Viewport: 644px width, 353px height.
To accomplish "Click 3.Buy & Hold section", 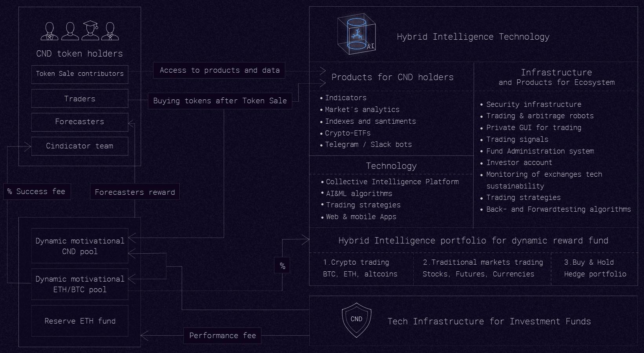I will [595, 268].
